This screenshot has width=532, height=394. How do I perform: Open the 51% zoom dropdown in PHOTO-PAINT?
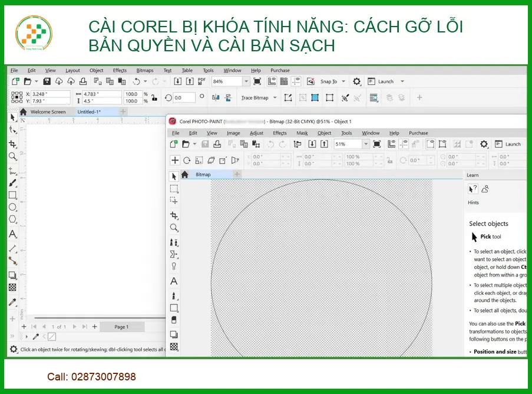click(365, 144)
